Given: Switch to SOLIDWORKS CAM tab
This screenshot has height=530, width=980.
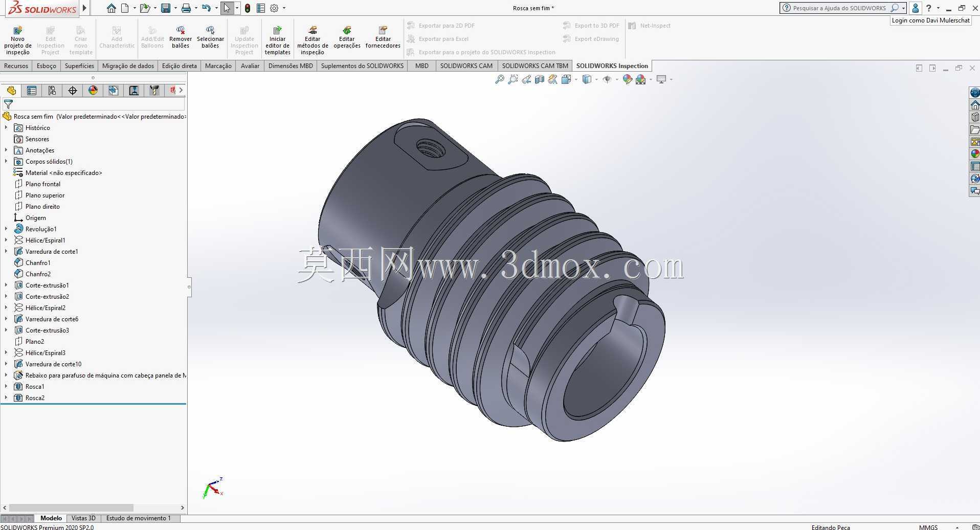Looking at the screenshot, I should click(466, 65).
